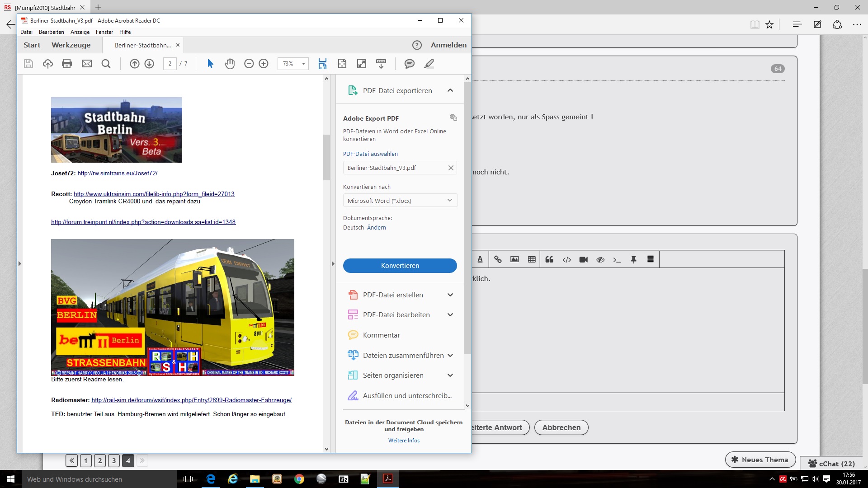Click the Neues Thema button in browser
868x488 pixels.
(x=760, y=460)
